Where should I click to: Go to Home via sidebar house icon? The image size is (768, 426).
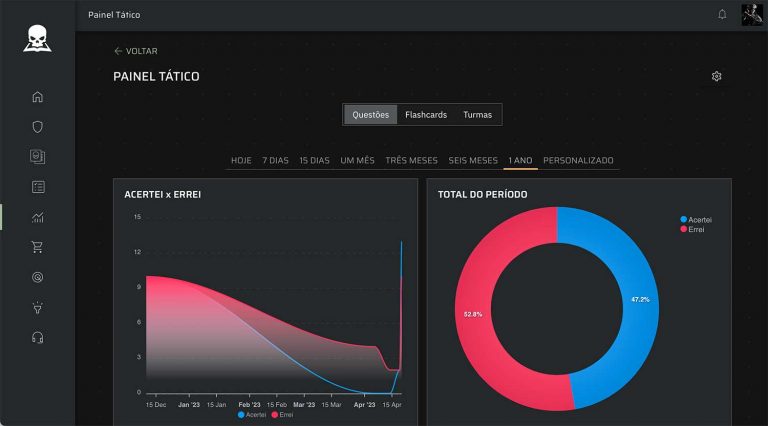point(38,97)
